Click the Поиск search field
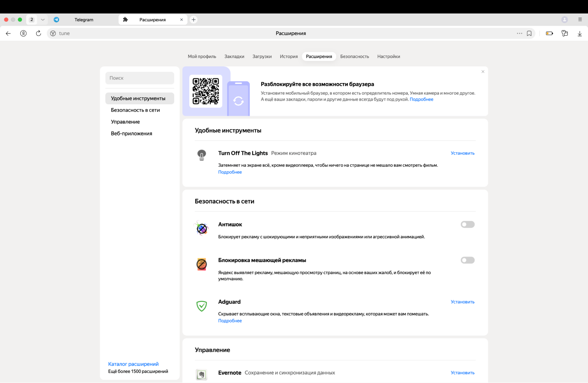Screen dimensions: 588x383 (140, 78)
